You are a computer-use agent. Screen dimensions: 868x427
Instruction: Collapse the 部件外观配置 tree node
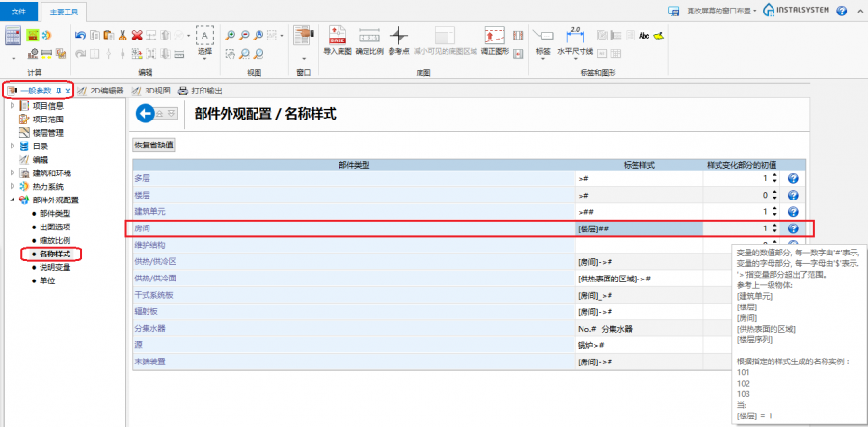[x=12, y=200]
